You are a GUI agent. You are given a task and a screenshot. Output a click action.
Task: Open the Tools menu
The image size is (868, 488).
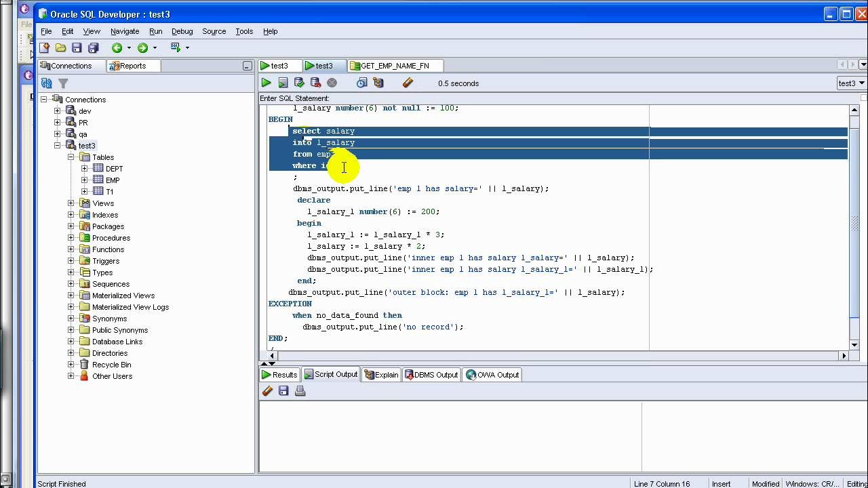pyautogui.click(x=244, y=31)
